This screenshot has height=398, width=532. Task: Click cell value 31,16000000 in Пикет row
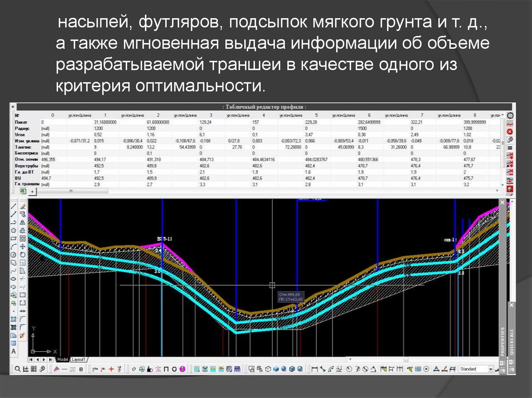pyautogui.click(x=105, y=122)
